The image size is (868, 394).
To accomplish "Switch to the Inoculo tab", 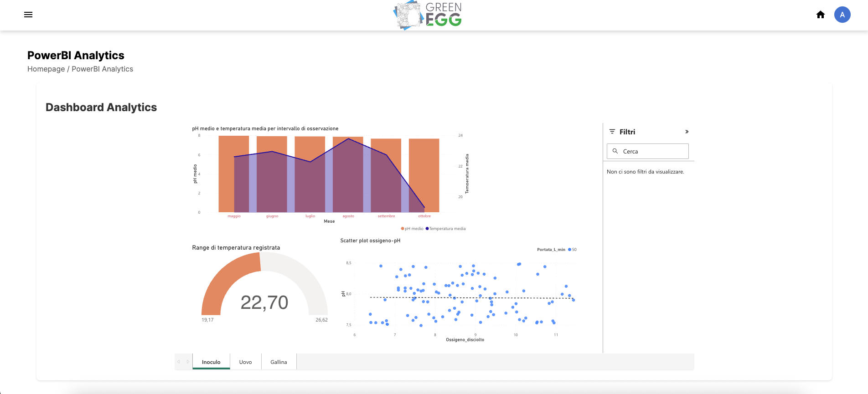I will pos(211,362).
